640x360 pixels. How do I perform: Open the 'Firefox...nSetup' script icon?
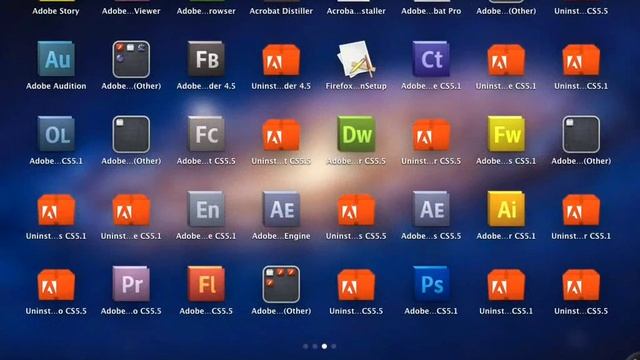[356, 59]
